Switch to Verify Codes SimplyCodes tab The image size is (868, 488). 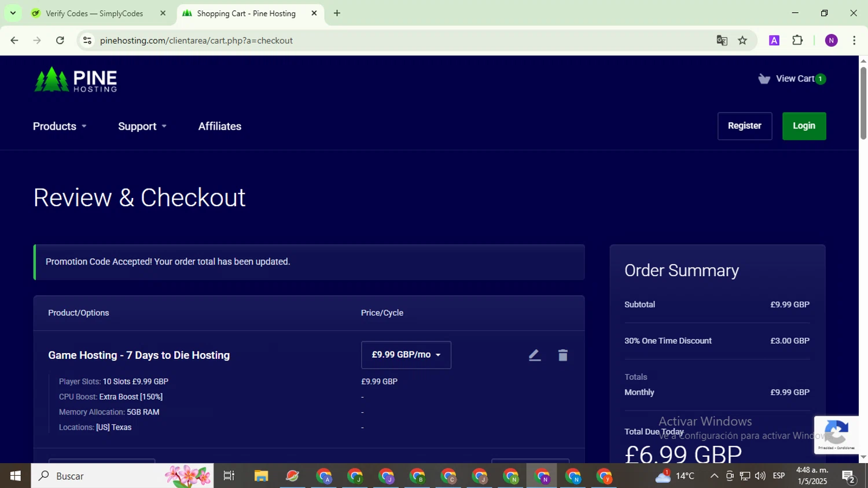point(94,13)
